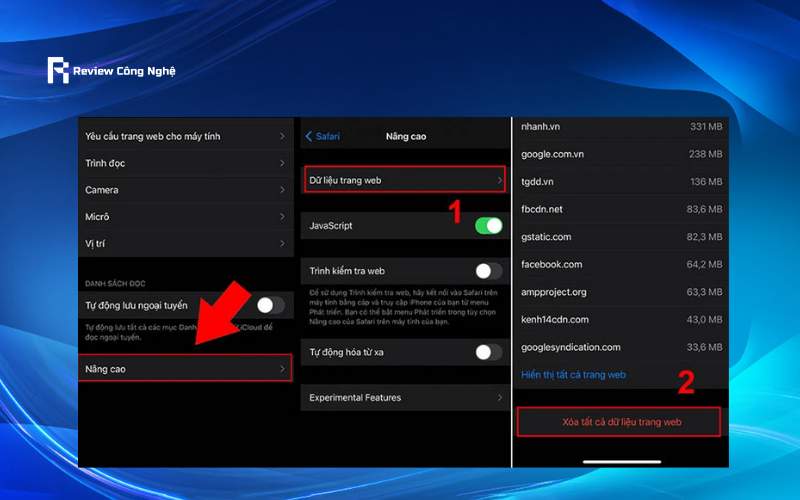800x500 pixels.
Task: Select the nhanh.vn website entry
Action: (621, 127)
